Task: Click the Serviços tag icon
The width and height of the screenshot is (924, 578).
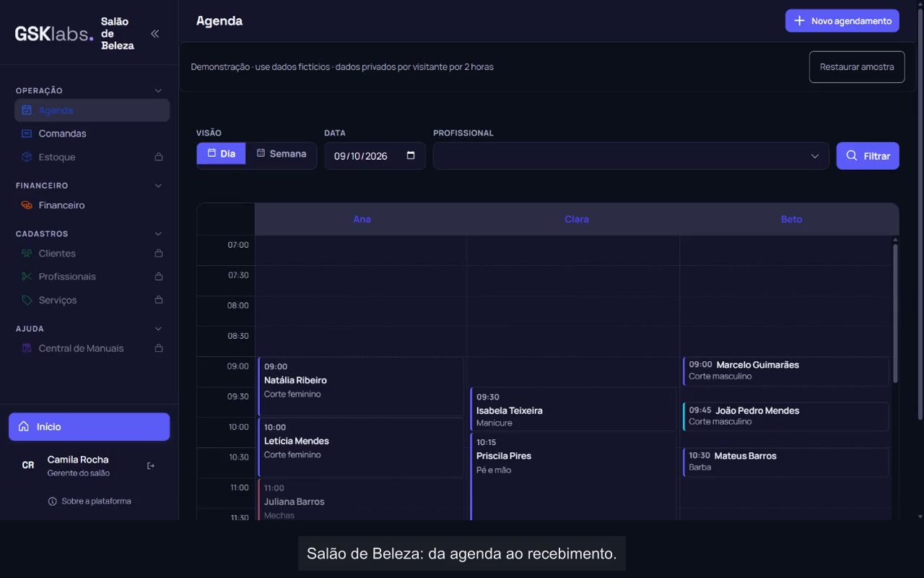Action: tap(27, 300)
